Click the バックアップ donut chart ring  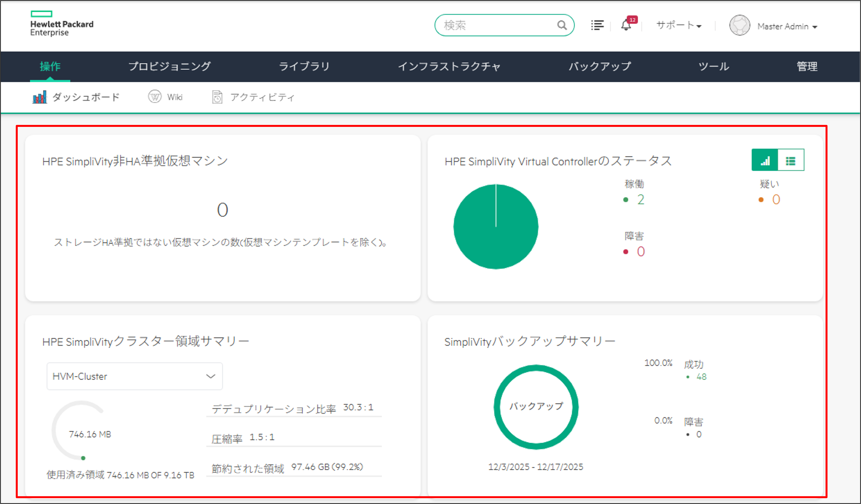[x=497, y=407]
